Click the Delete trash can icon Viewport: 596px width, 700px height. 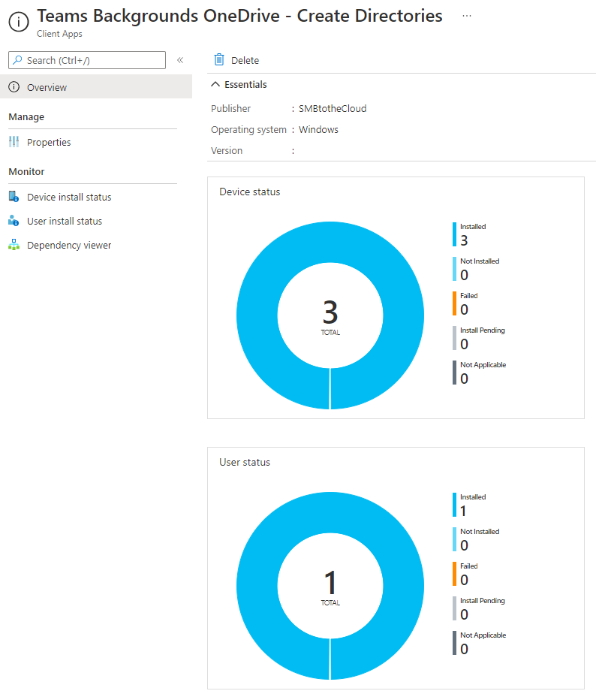(219, 60)
